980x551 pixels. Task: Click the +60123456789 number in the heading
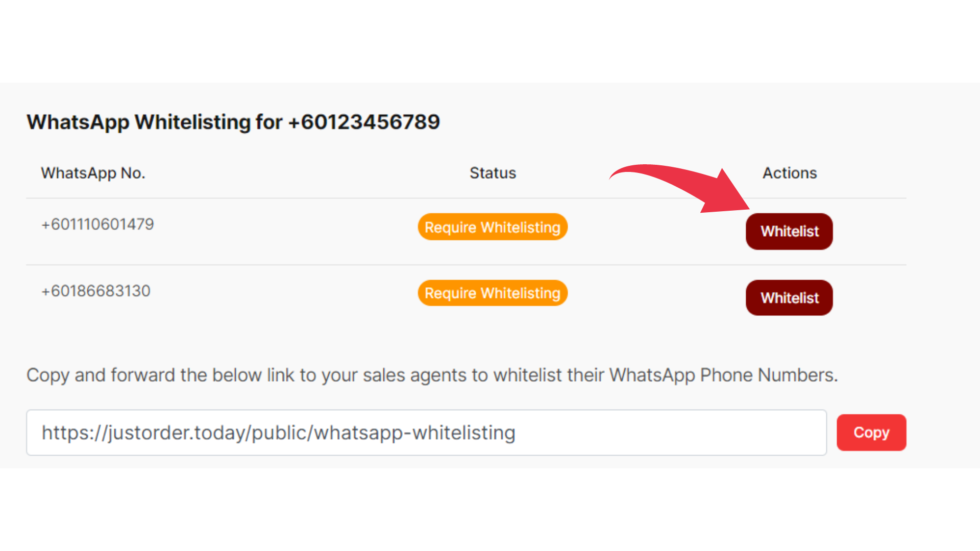point(364,122)
